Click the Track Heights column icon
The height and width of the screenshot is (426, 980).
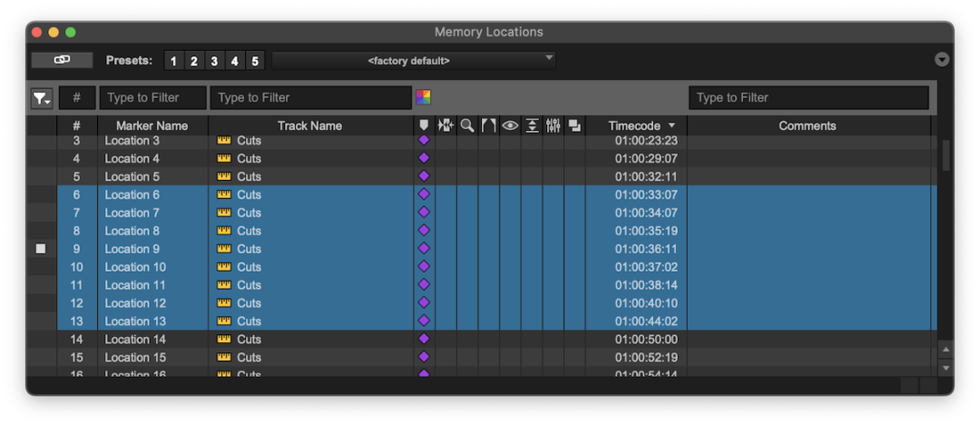(531, 125)
